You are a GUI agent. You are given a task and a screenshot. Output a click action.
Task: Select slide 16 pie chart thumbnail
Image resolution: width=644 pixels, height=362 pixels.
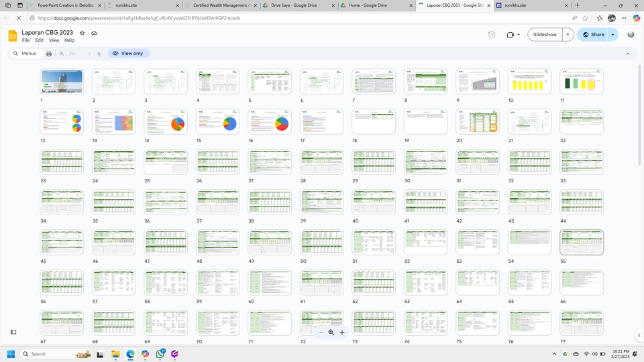pyautogui.click(x=270, y=122)
